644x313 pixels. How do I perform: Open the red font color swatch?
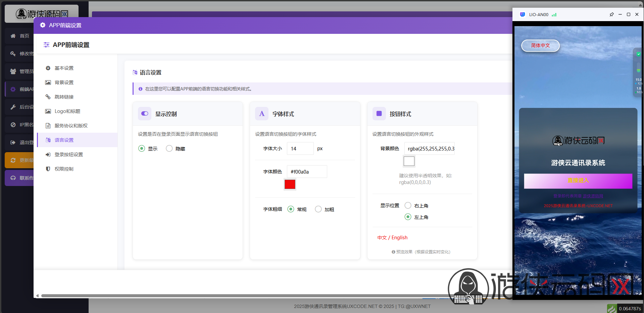pyautogui.click(x=290, y=184)
